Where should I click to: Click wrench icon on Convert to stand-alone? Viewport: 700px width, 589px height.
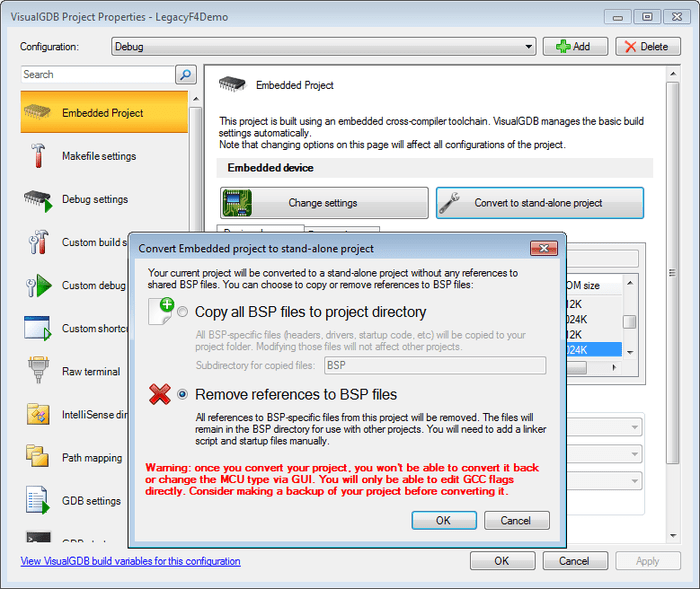[449, 203]
